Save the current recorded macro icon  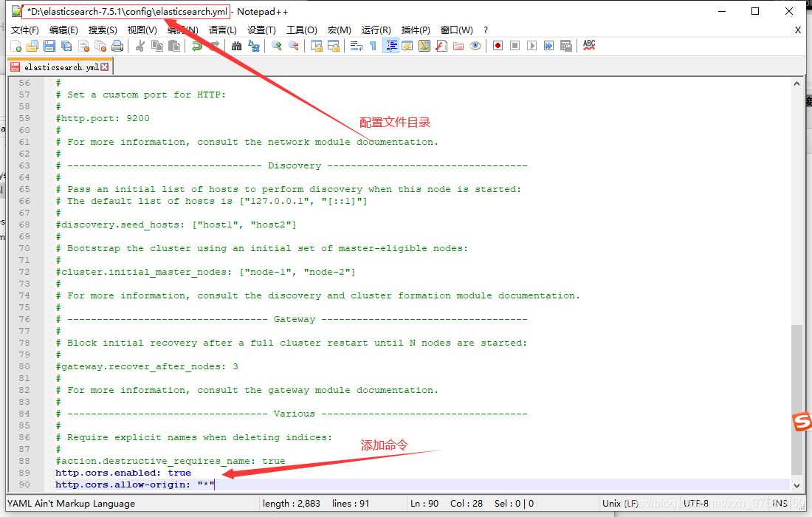(566, 46)
